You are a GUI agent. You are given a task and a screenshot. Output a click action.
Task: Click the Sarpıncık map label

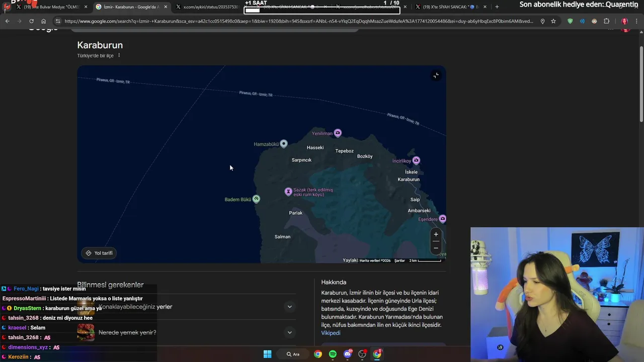pyautogui.click(x=301, y=160)
